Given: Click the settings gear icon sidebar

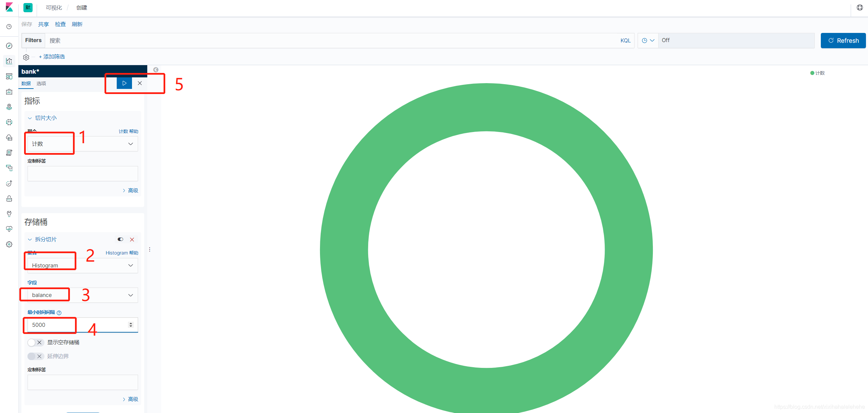Looking at the screenshot, I should pos(9,244).
